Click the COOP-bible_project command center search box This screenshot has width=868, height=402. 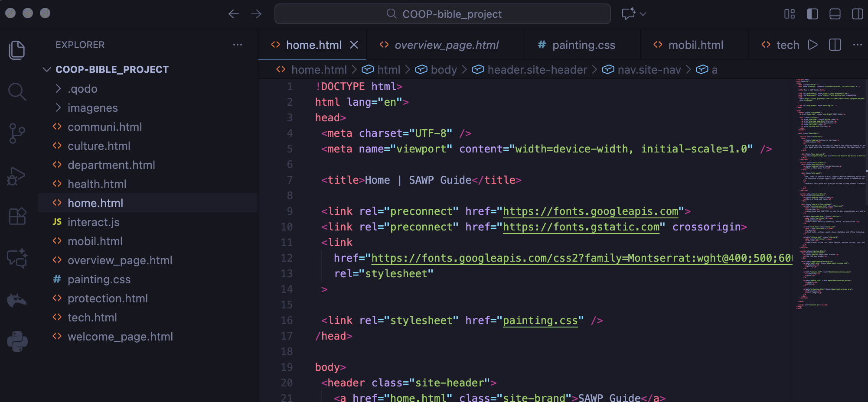[x=443, y=14]
